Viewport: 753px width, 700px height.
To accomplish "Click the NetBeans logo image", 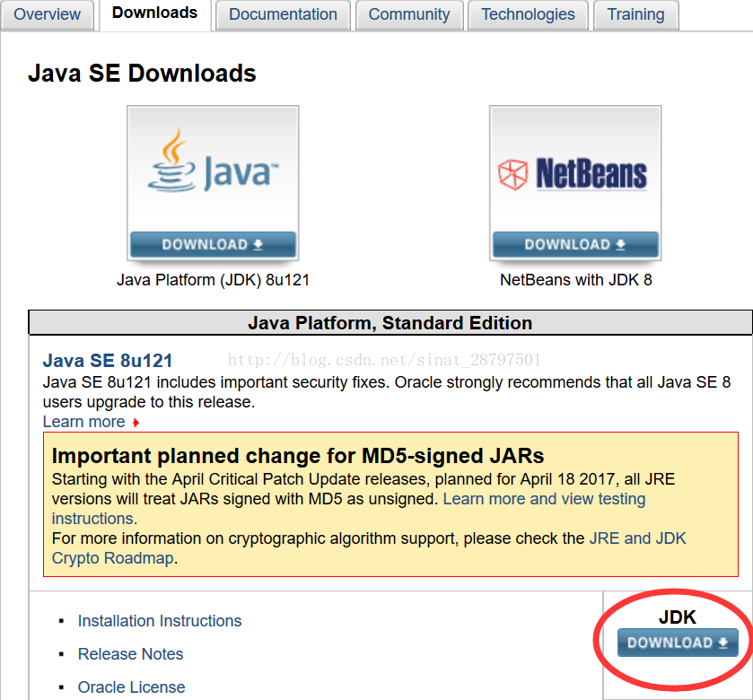I will click(x=573, y=174).
